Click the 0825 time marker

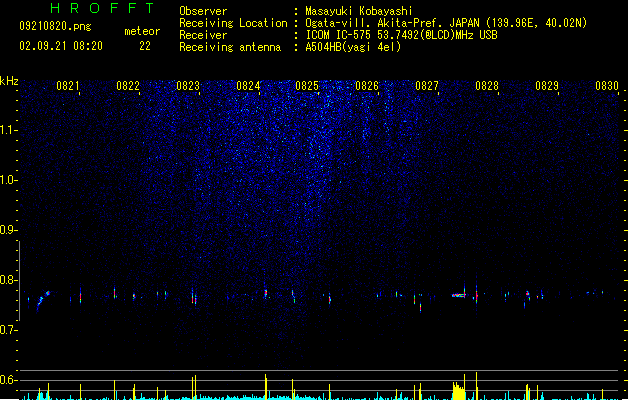click(x=307, y=86)
